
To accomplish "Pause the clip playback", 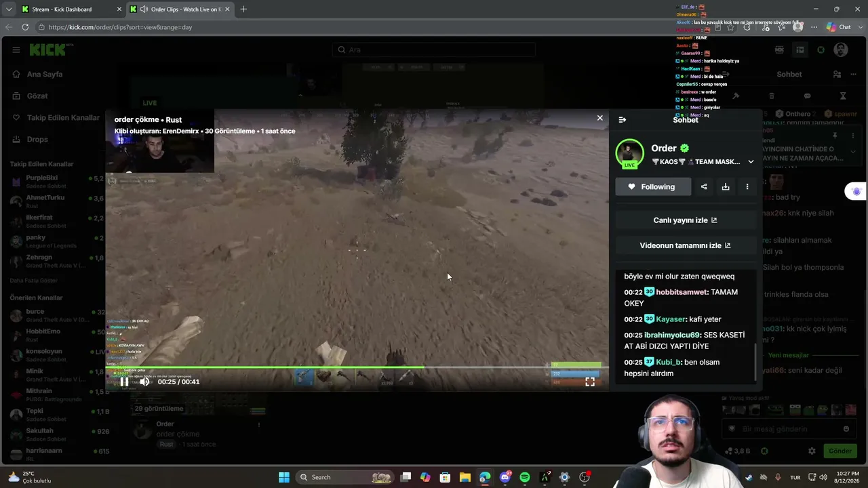I will click(x=124, y=382).
